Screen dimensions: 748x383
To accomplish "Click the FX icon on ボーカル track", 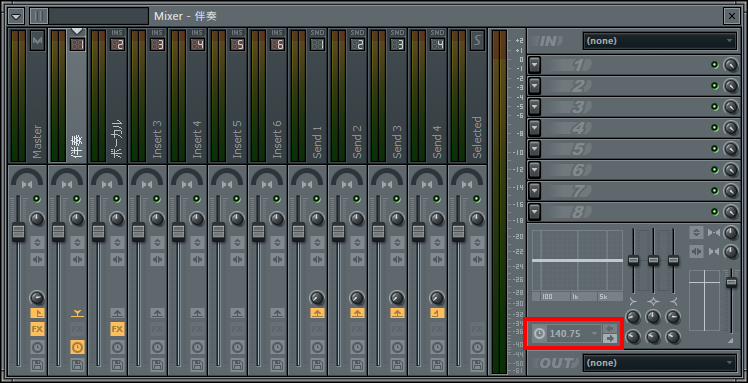I will pos(117,329).
